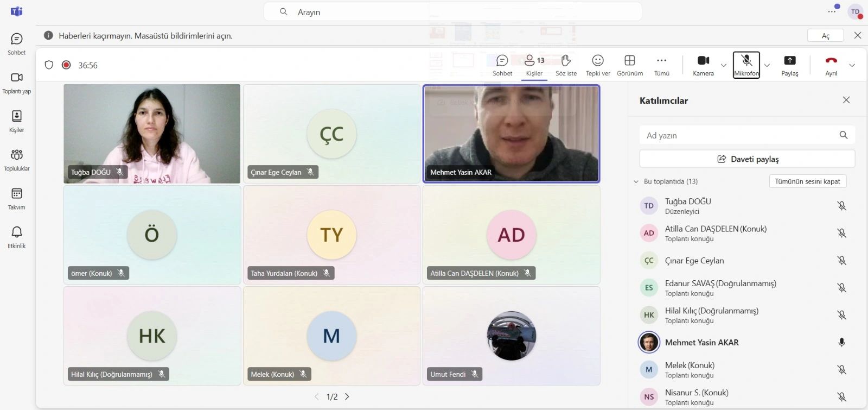Expand the Kamera options dropdown arrow
The image size is (868, 410).
[x=724, y=65]
